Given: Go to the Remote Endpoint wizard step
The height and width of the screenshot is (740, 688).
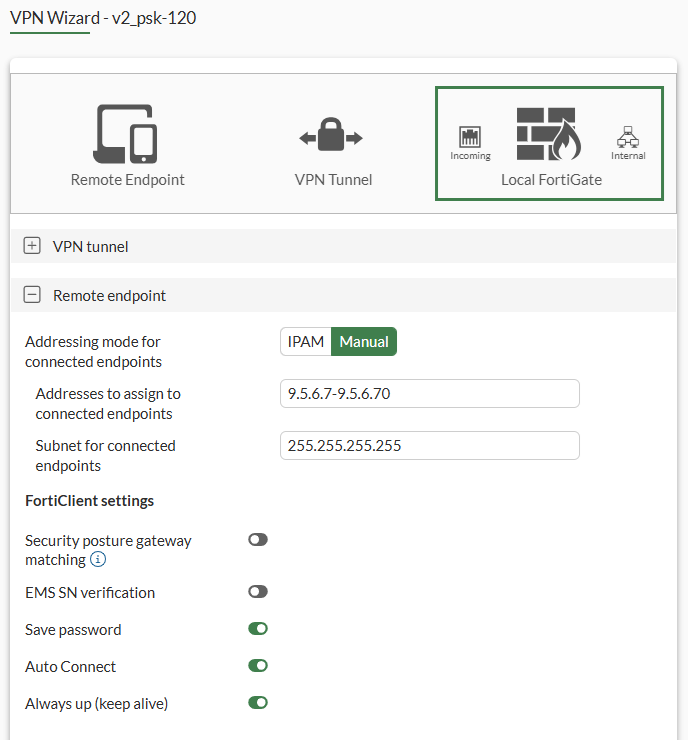Looking at the screenshot, I should (127, 180).
